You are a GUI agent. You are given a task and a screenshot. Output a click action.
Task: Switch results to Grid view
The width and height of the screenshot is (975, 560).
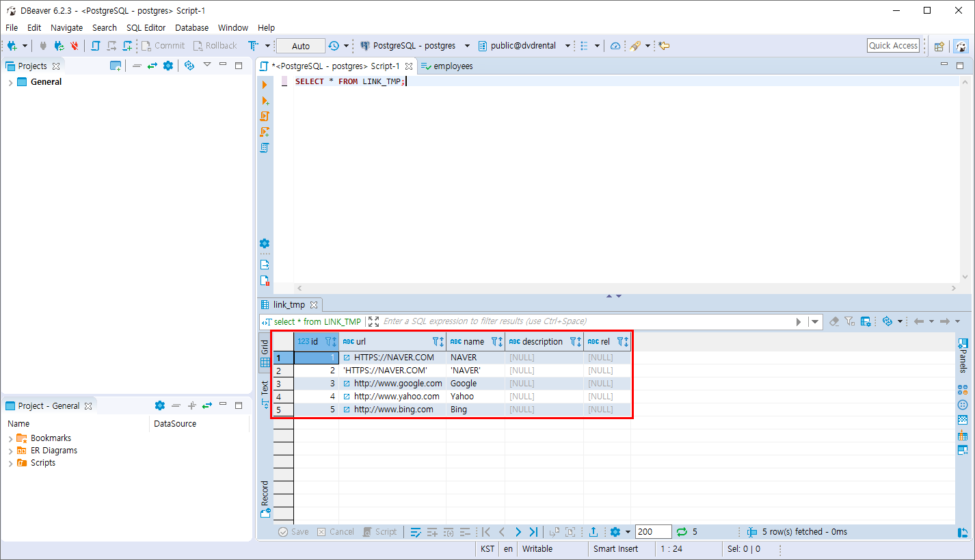[265, 354]
